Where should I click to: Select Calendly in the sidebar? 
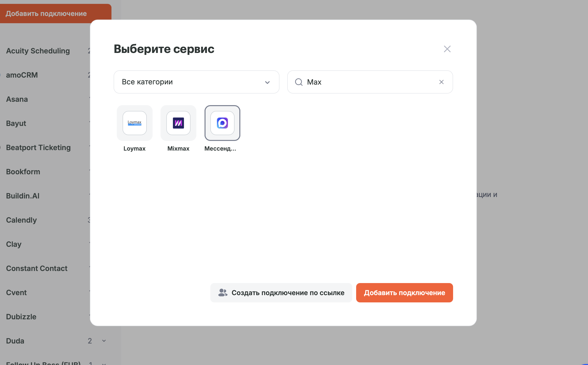click(22, 220)
